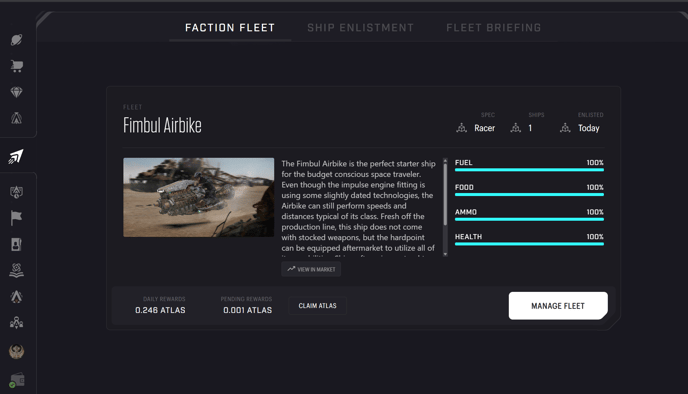Viewport: 688px width, 394px height.
Task: Switch to the Fleet Briefing tab
Action: click(x=494, y=28)
